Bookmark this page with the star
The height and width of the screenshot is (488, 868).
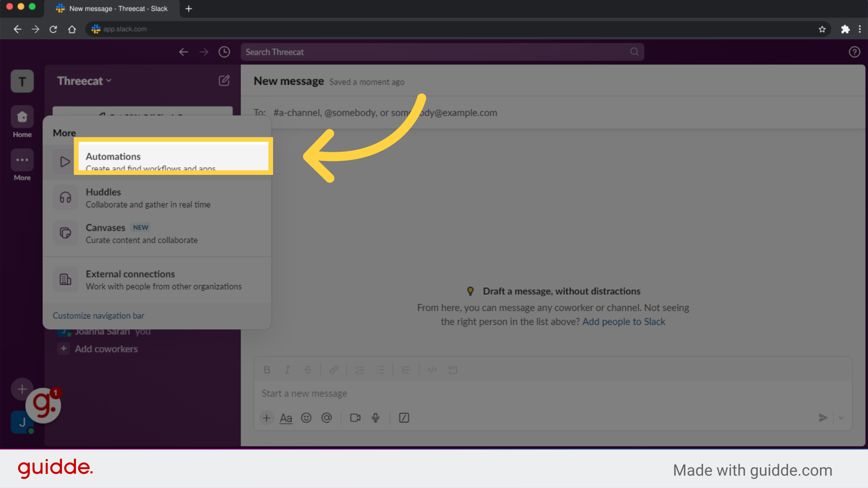pos(822,29)
